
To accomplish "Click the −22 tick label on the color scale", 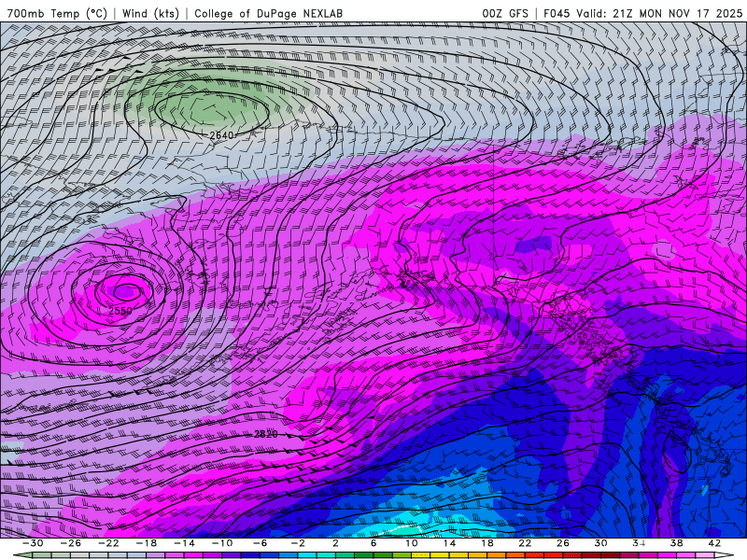I will click(108, 543).
